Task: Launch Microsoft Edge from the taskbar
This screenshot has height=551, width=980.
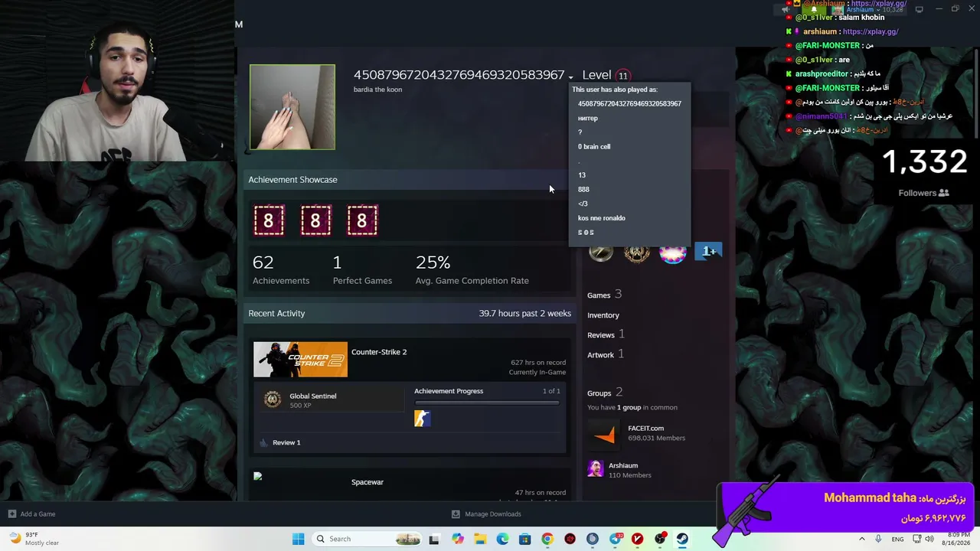Action: (502, 539)
